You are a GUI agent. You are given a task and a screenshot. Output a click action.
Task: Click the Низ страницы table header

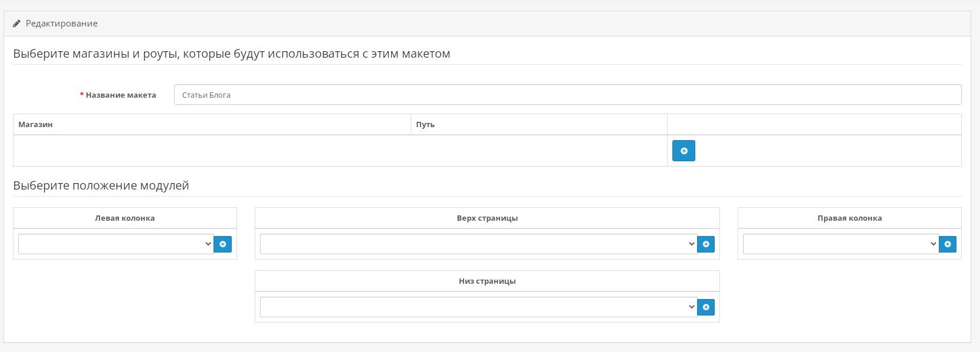487,281
